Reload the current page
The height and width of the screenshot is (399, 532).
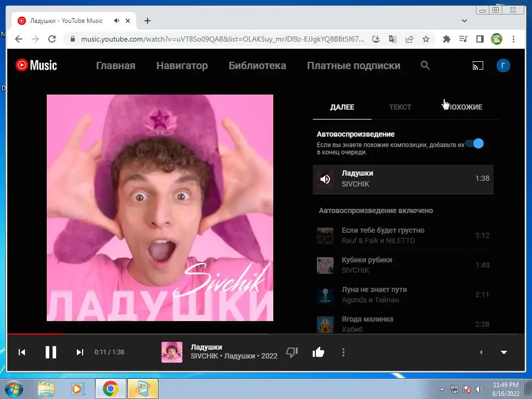(x=52, y=39)
